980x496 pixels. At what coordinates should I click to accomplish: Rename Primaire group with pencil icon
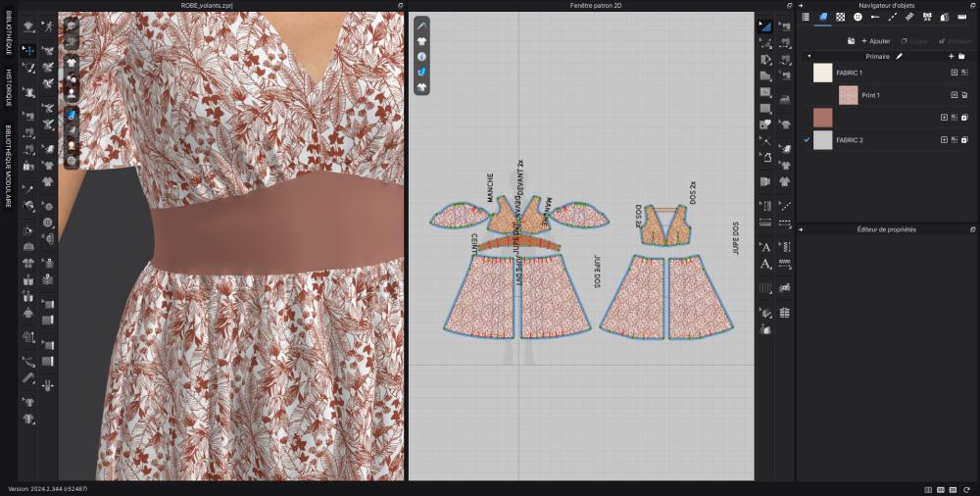point(899,57)
